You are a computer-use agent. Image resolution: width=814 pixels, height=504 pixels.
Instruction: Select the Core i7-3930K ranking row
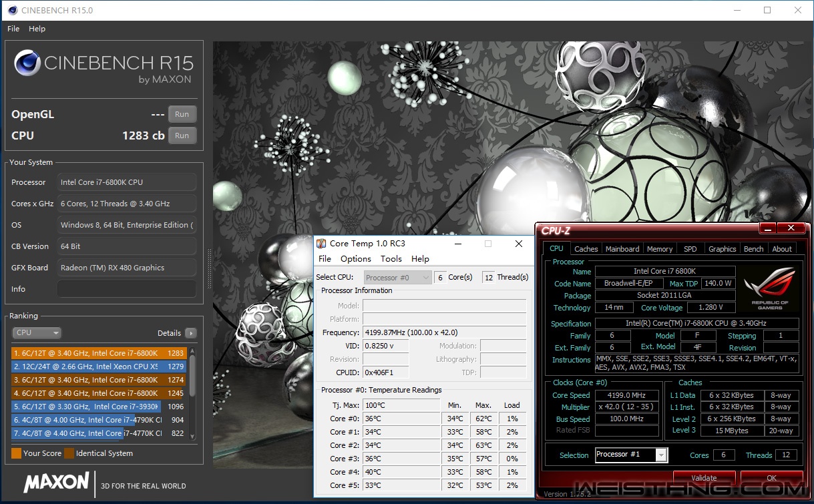99,407
